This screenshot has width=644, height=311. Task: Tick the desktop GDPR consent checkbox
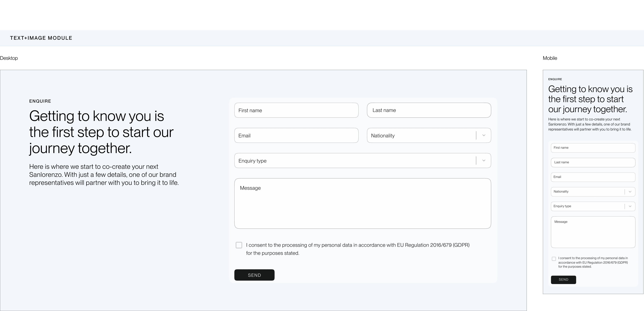239,245
